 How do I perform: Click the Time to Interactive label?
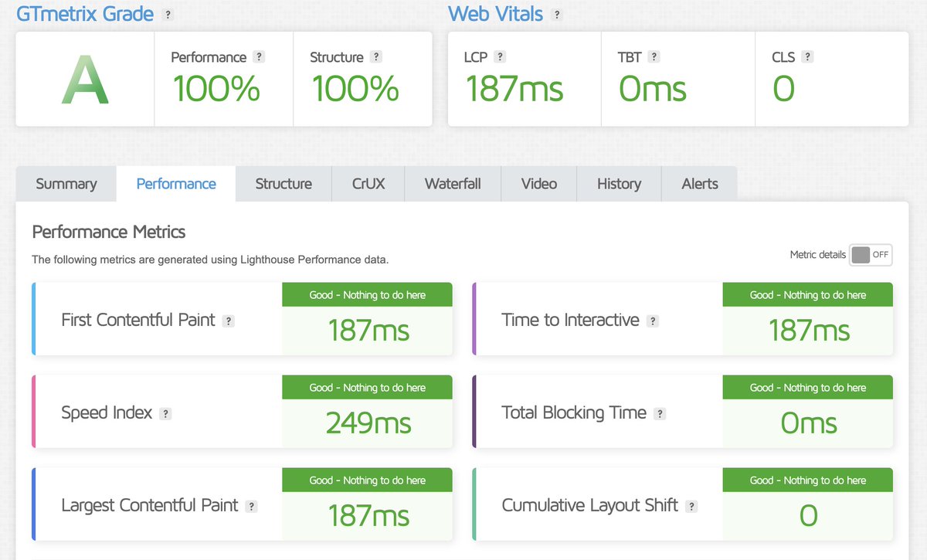tap(571, 320)
